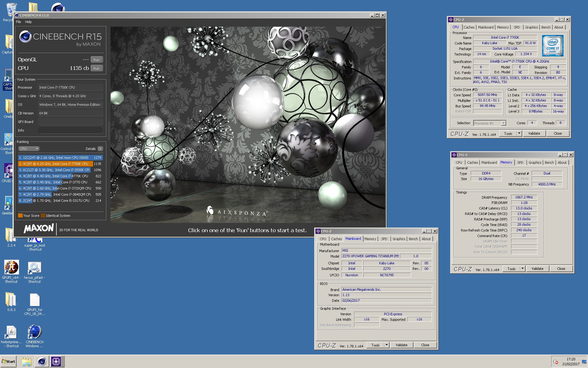The width and height of the screenshot is (588, 368).
Task: Click the CPU-Z taskbar icon
Action: [x=56, y=362]
